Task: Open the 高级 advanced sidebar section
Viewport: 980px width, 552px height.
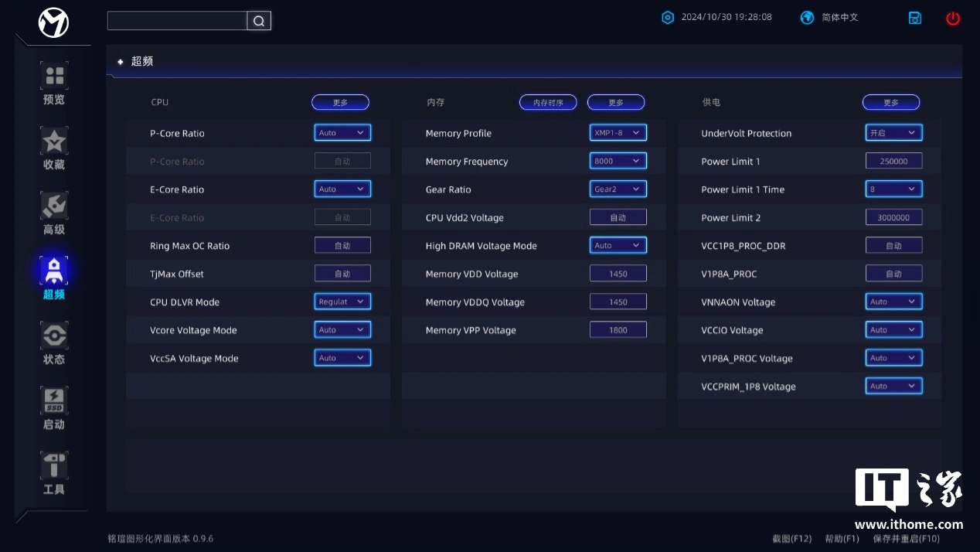Action: point(54,213)
